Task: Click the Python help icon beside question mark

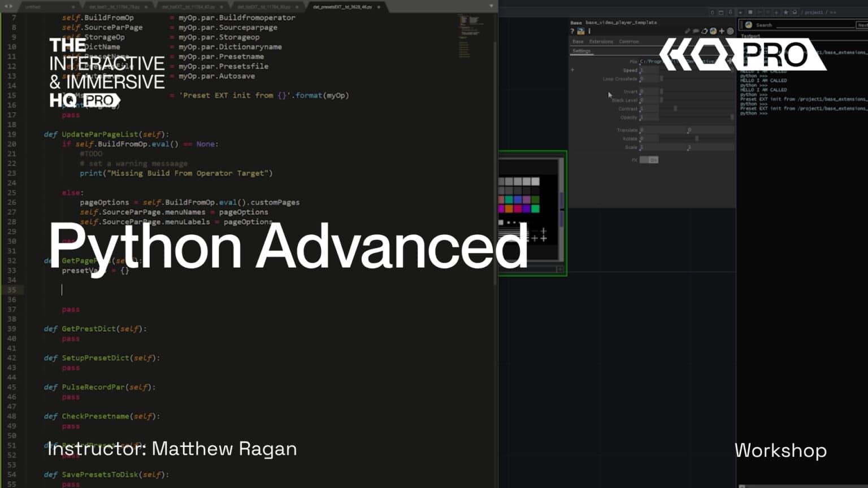Action: click(580, 31)
